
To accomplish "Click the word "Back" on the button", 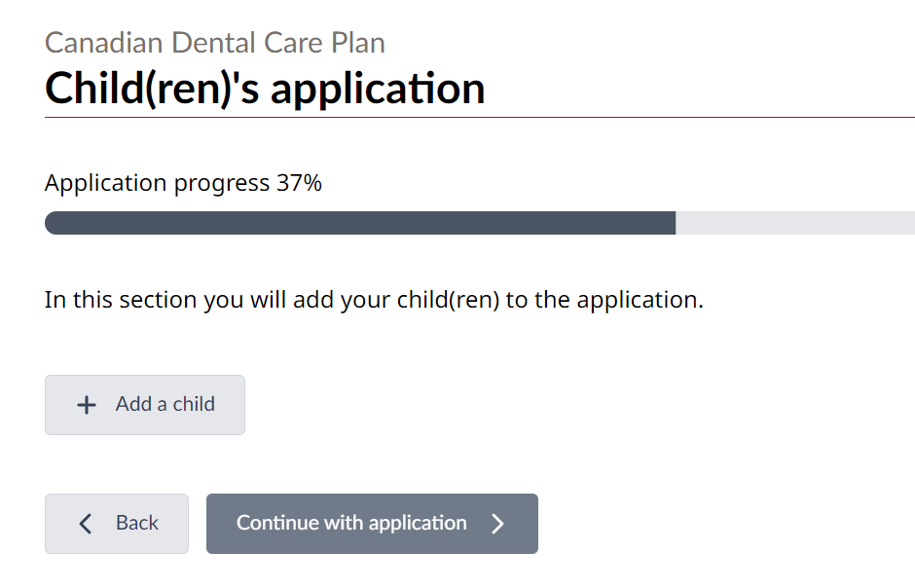I will tap(137, 523).
